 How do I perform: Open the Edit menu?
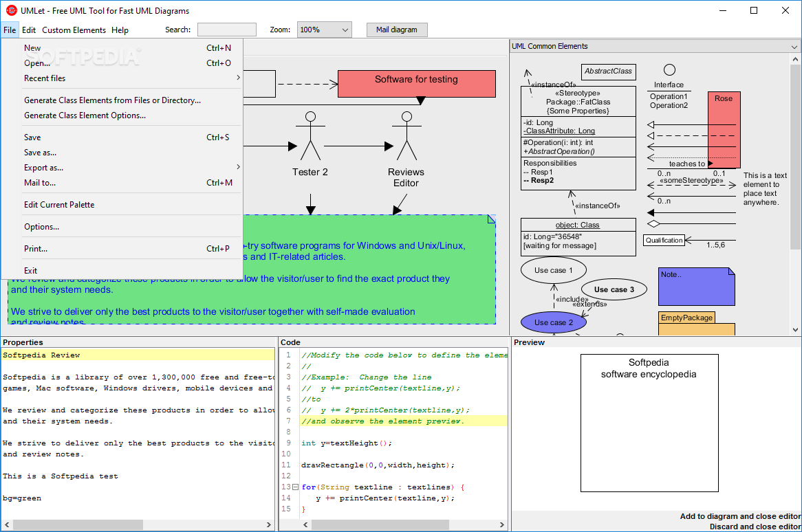point(29,30)
